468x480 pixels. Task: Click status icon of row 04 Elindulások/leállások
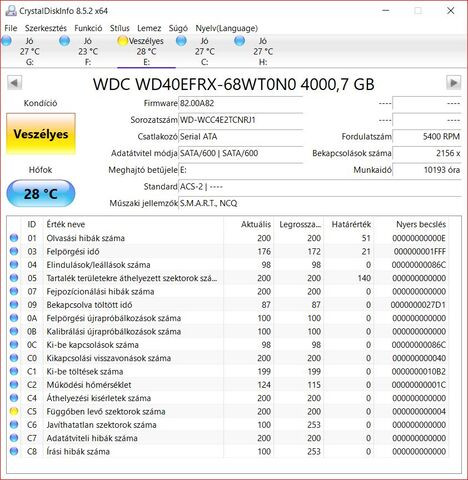14,265
